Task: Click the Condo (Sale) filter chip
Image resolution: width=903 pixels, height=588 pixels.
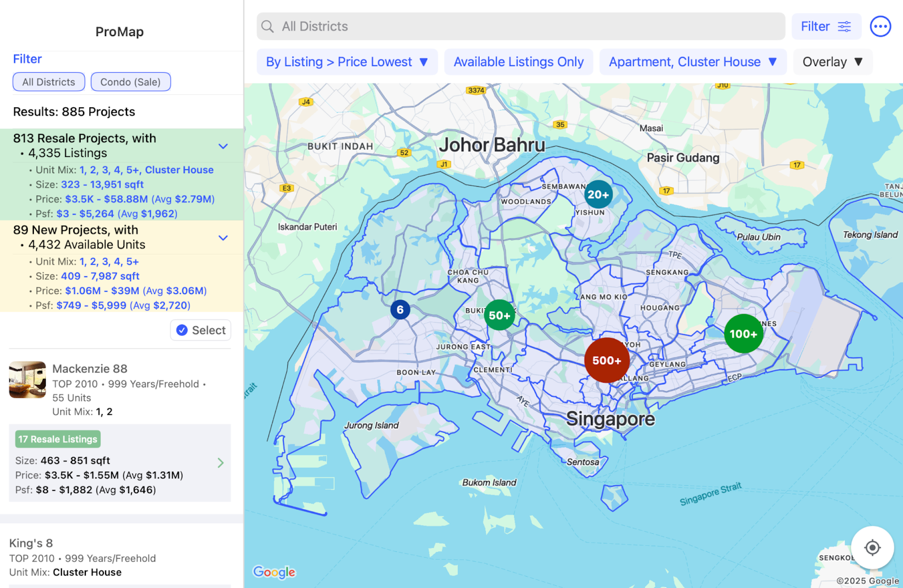Action: [130, 82]
